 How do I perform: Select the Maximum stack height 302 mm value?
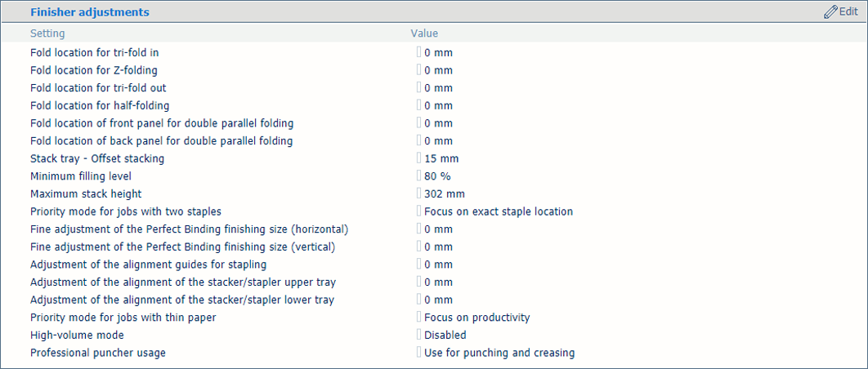pos(445,194)
